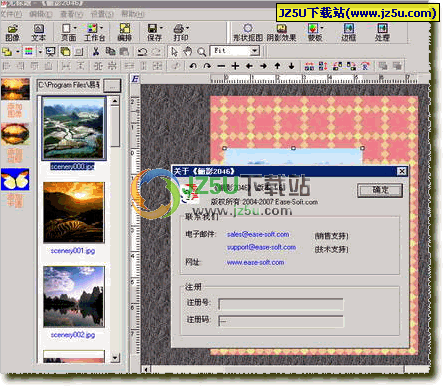
Task: Open the 保存 save dropdown arrow
Action: pyautogui.click(x=161, y=28)
